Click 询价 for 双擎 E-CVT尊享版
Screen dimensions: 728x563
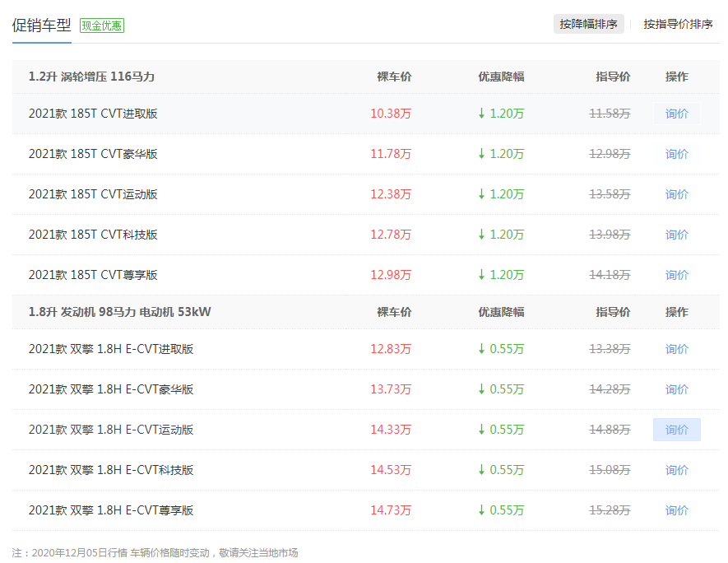tap(676, 510)
